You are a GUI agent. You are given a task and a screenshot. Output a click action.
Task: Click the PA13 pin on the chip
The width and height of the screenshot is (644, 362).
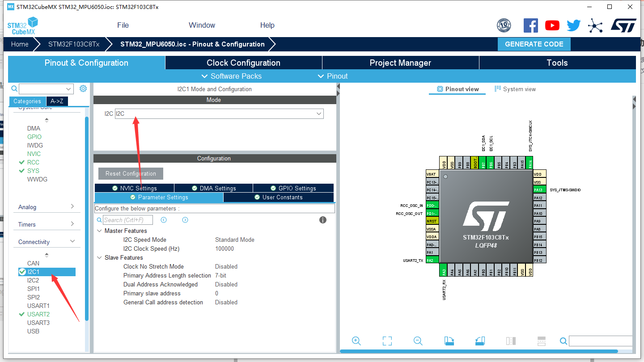click(539, 189)
